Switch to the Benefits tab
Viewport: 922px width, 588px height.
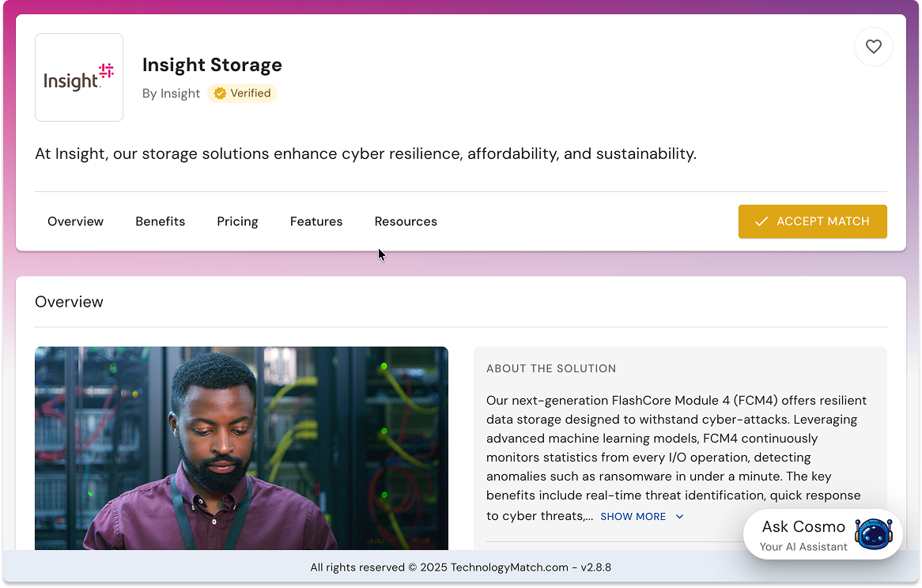point(160,221)
